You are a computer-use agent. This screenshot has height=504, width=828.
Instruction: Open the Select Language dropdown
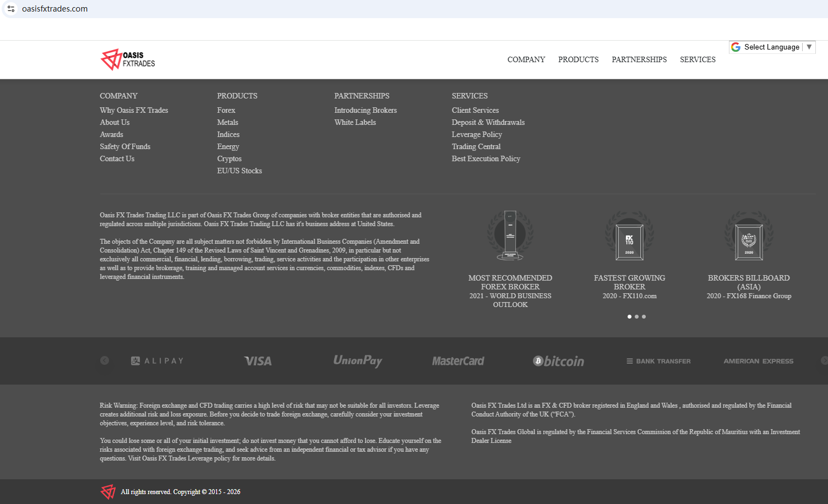(772, 47)
